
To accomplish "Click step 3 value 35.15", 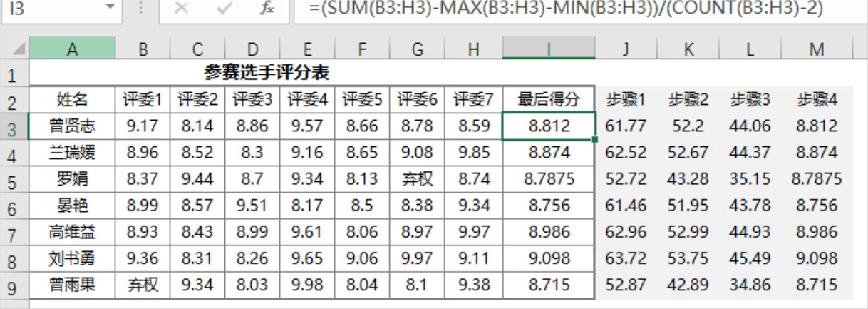I will tap(750, 179).
